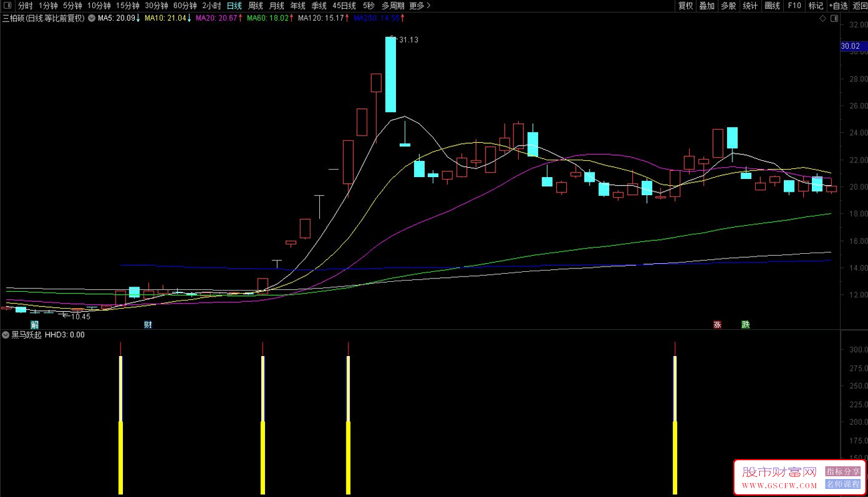Select the 月线 monthly period
The image size is (868, 497).
point(276,6)
